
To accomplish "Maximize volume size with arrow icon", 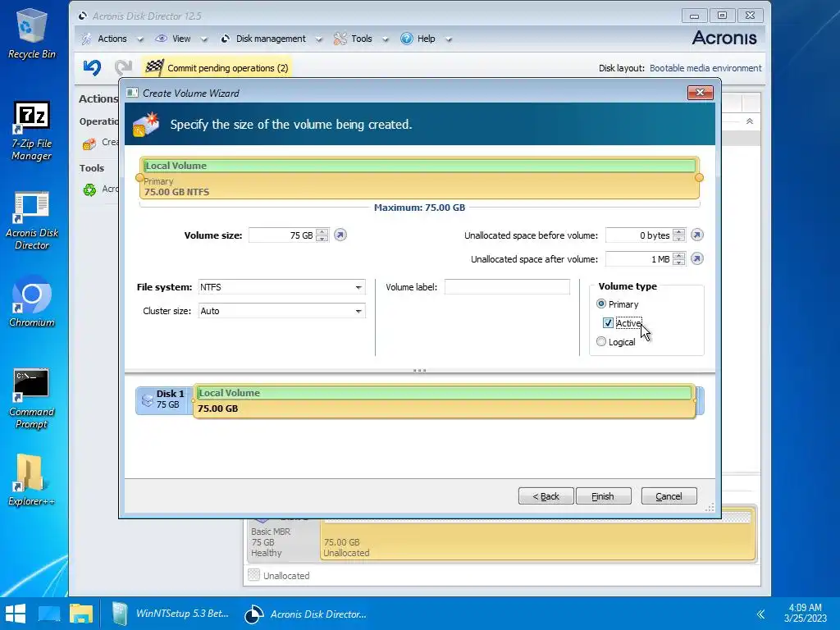I will pyautogui.click(x=340, y=235).
